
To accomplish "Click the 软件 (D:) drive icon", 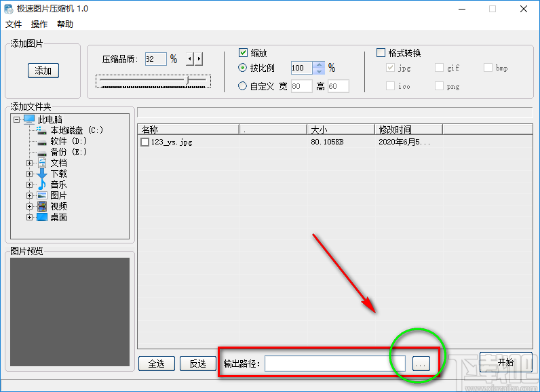I will click(41, 142).
